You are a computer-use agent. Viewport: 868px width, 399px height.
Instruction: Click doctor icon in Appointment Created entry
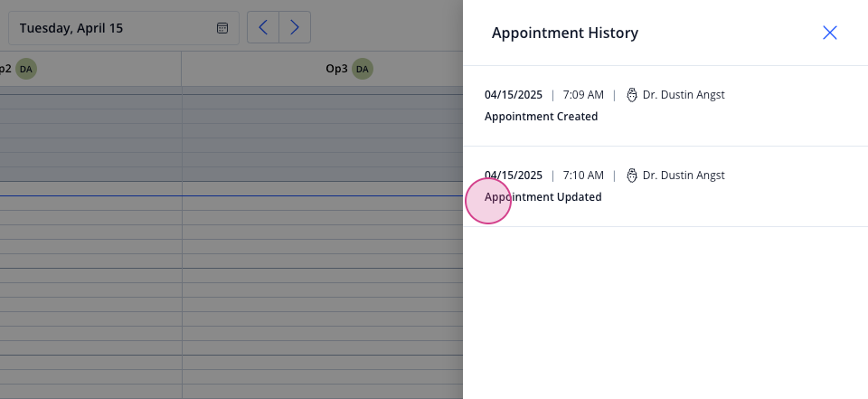(x=632, y=95)
